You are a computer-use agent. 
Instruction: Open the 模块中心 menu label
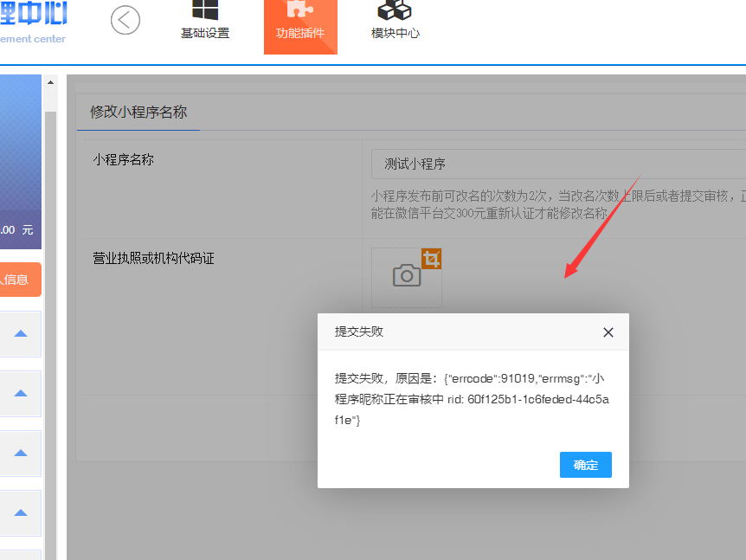pyautogui.click(x=396, y=34)
